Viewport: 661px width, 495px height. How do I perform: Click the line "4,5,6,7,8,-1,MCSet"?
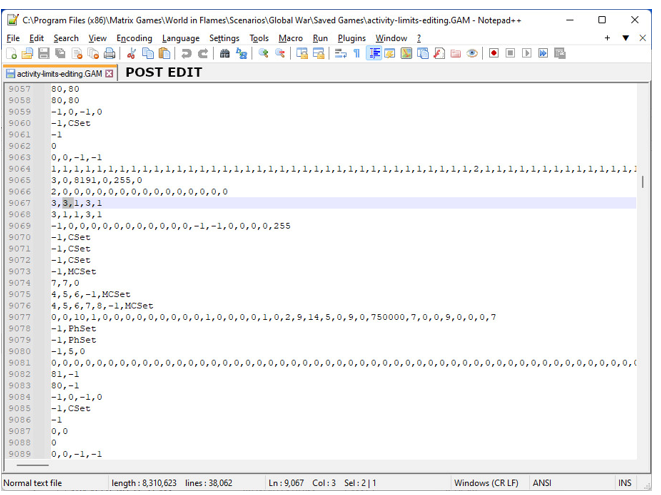coord(102,306)
